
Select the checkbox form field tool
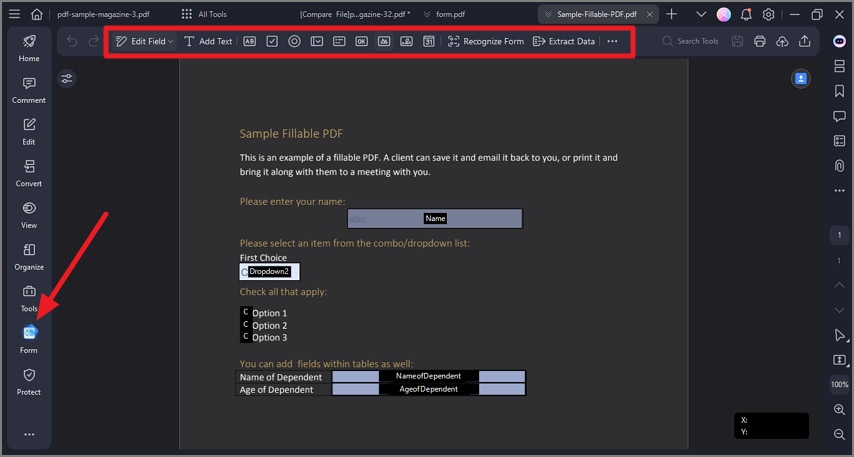point(272,41)
